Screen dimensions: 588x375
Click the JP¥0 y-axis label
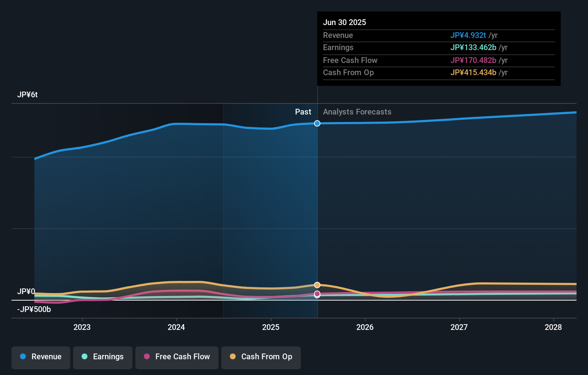pos(26,292)
